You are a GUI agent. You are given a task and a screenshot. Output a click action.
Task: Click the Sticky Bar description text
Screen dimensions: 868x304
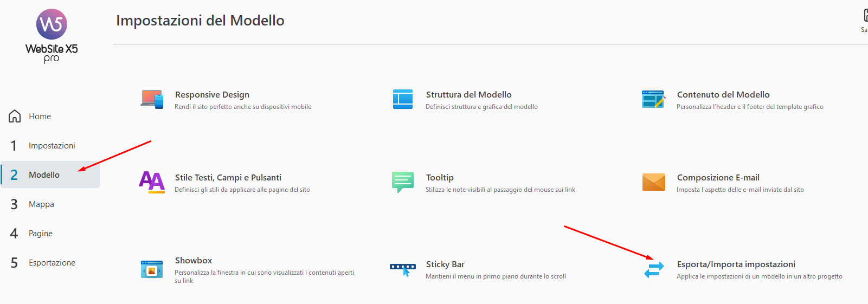pos(496,276)
